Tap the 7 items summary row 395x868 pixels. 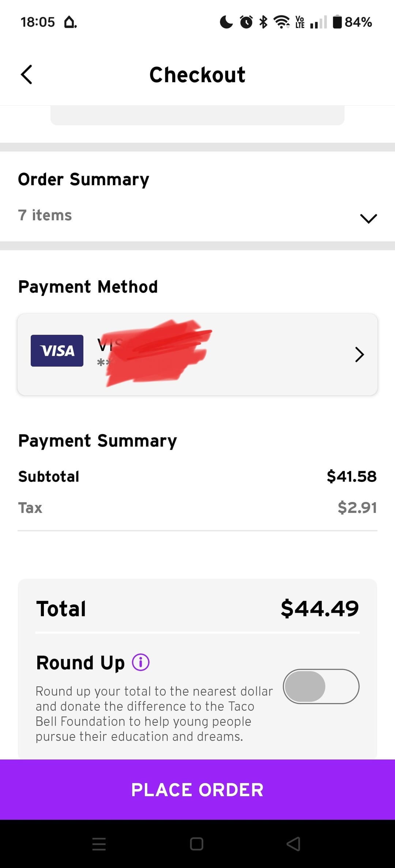(45, 215)
